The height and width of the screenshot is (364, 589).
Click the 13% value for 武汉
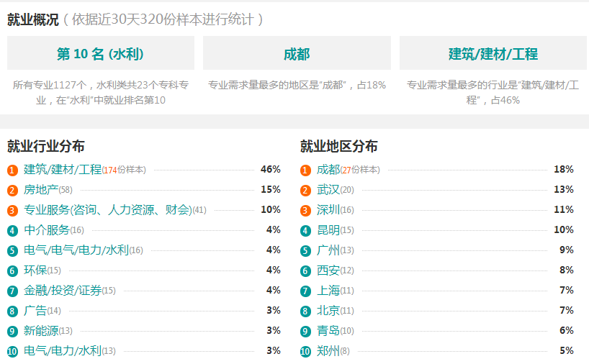coord(564,189)
